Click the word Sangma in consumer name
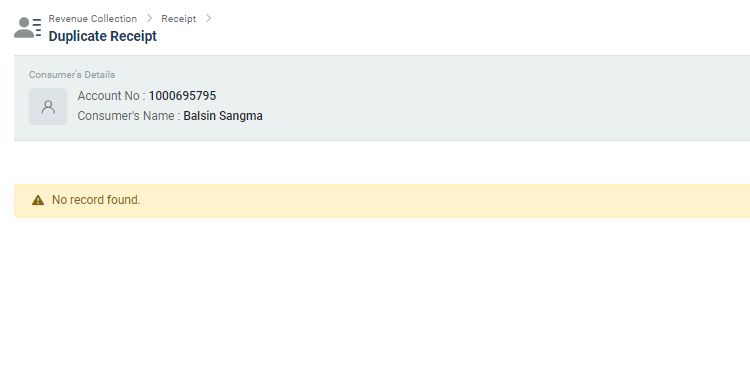 point(243,116)
